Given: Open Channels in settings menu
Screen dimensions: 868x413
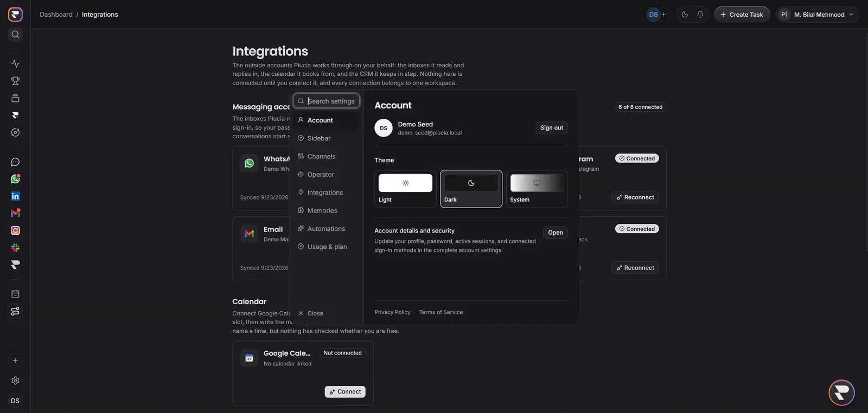Looking at the screenshot, I should click(x=326, y=156).
